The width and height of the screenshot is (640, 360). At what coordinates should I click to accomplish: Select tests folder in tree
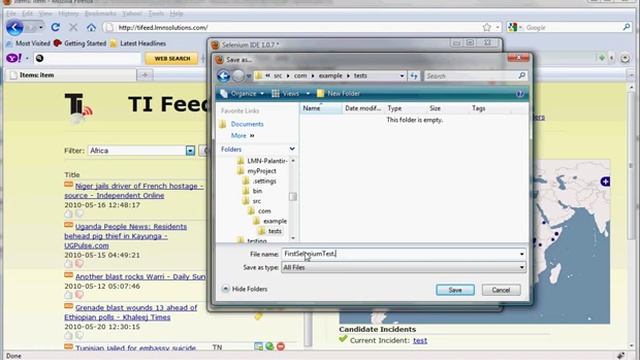pyautogui.click(x=275, y=231)
